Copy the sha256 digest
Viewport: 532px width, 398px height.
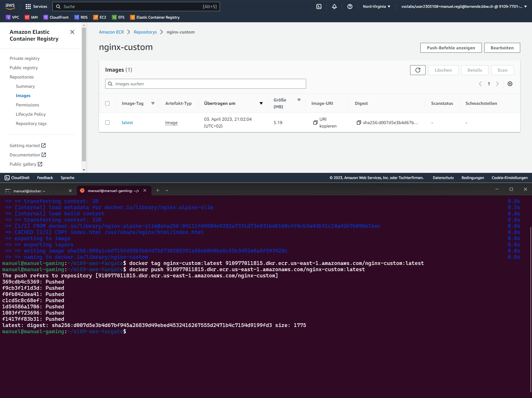pyautogui.click(x=359, y=123)
